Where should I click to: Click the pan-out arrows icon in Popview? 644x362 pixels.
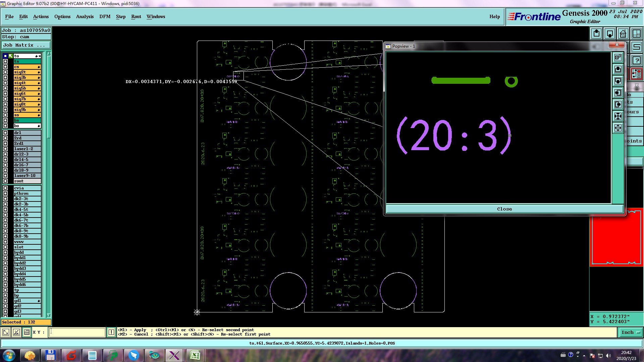coord(618,128)
